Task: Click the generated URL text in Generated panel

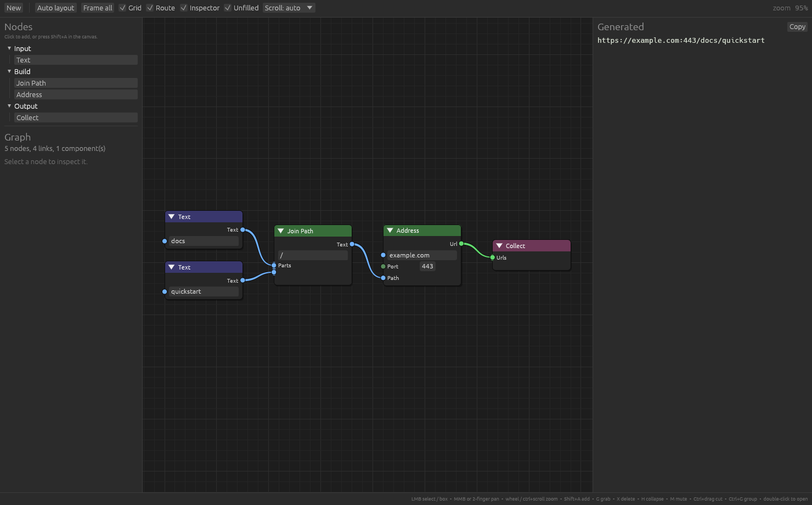Action: 681,40
